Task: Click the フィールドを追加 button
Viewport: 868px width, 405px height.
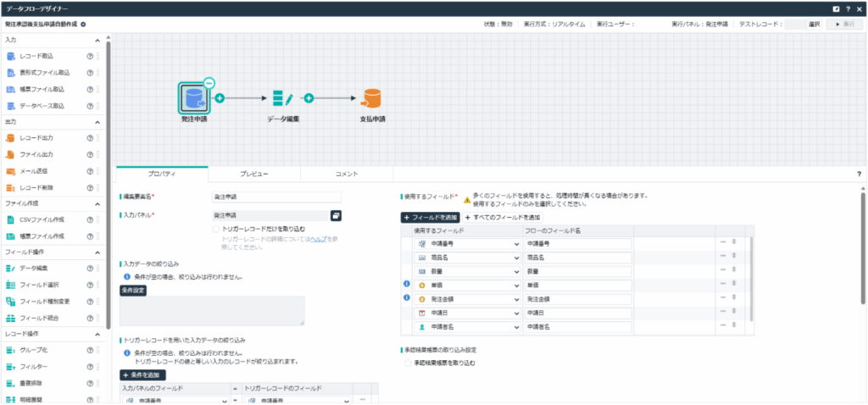Action: pos(430,218)
